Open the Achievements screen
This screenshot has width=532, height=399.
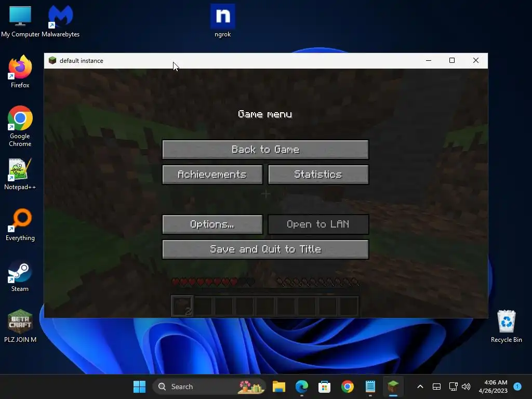(212, 175)
